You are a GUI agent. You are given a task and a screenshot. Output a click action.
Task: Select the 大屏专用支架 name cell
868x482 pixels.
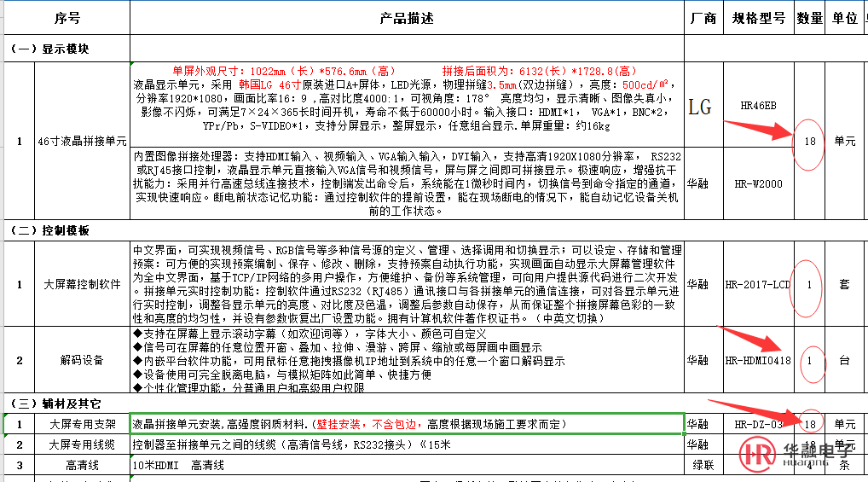tap(83, 424)
